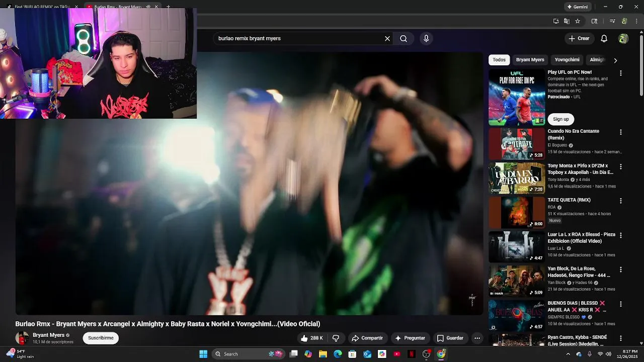Open the Yan Block '444' video thumbnail
644x362 pixels.
[x=517, y=281]
